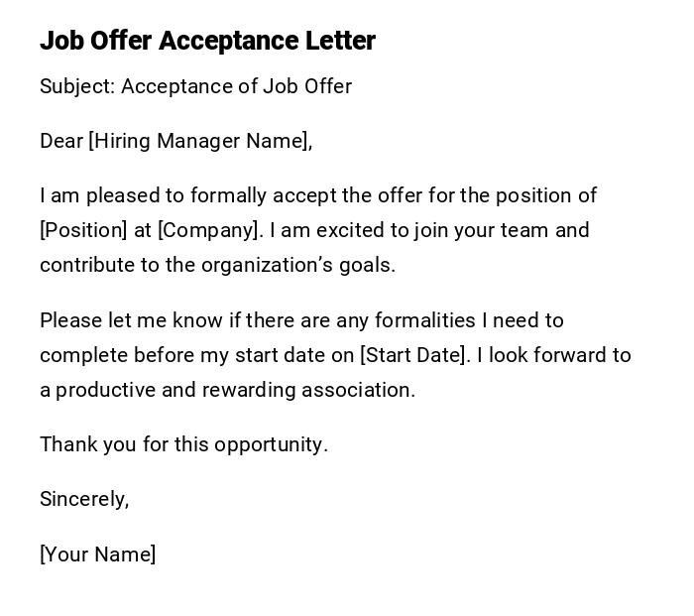
Task: Click the [Start Date] placeholder
Action: 413,355
